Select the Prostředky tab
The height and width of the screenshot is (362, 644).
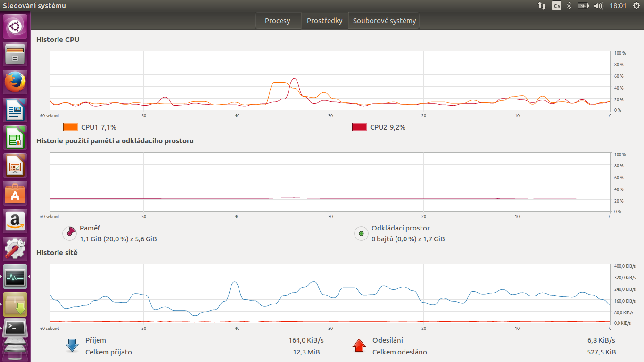pyautogui.click(x=324, y=21)
